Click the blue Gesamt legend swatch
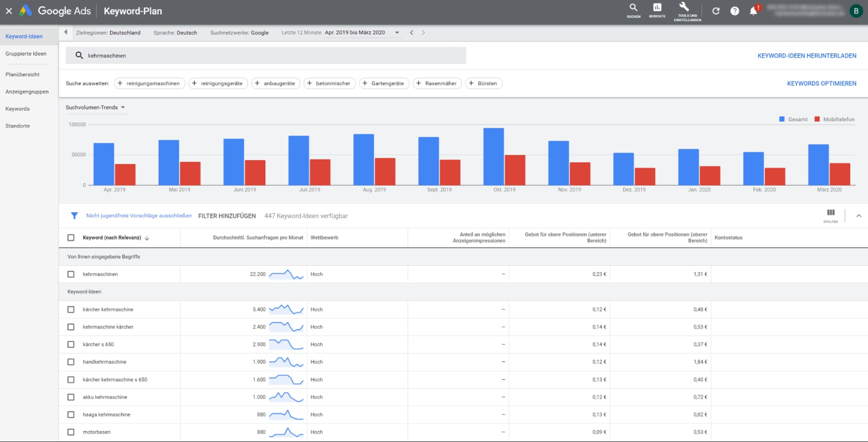This screenshot has height=442, width=868. 782,119
